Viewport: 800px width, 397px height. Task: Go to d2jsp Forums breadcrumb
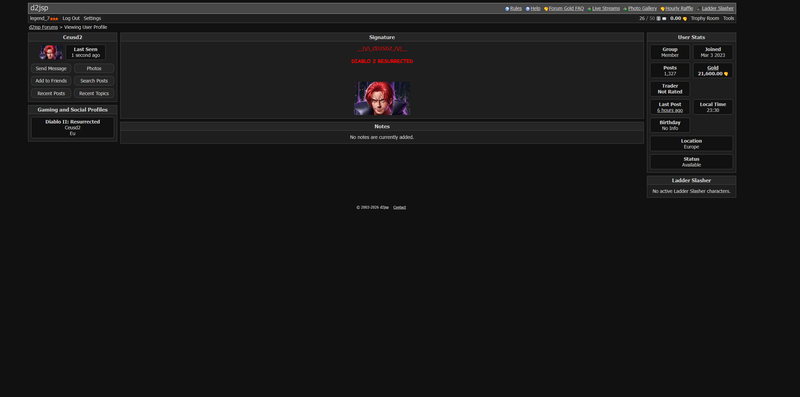click(43, 27)
